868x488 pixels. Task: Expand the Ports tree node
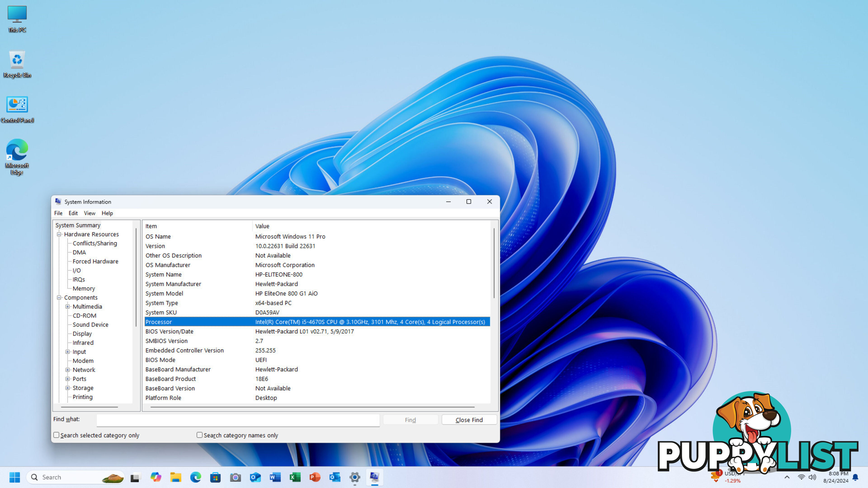(68, 379)
